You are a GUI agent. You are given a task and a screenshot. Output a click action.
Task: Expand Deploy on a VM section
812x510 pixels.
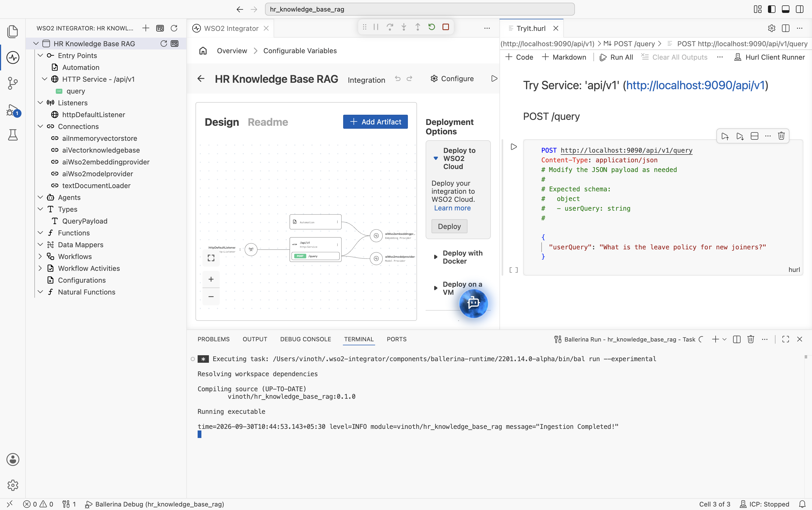[436, 288]
